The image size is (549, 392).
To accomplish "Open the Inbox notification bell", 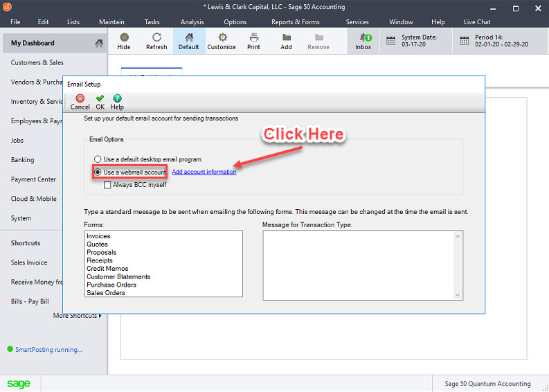I will click(x=365, y=37).
